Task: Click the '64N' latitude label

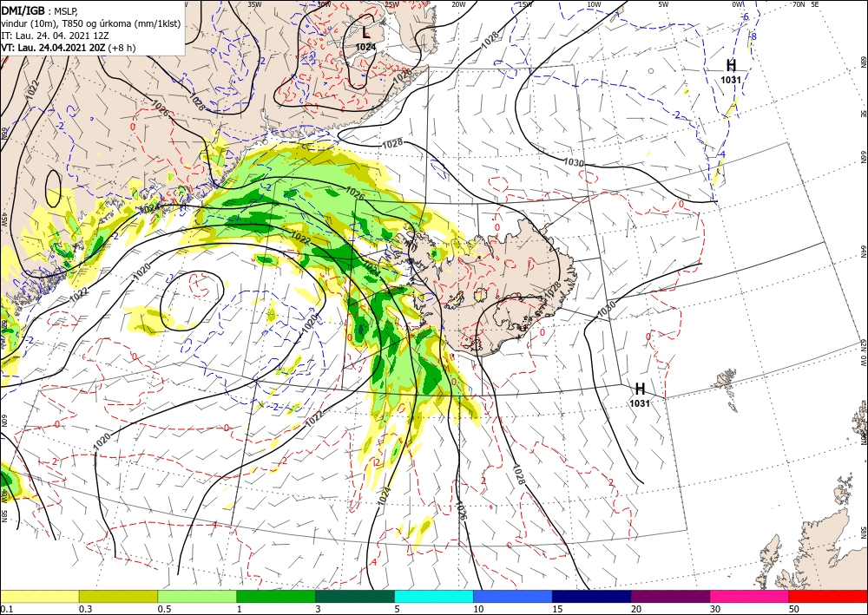Action: pyautogui.click(x=863, y=252)
